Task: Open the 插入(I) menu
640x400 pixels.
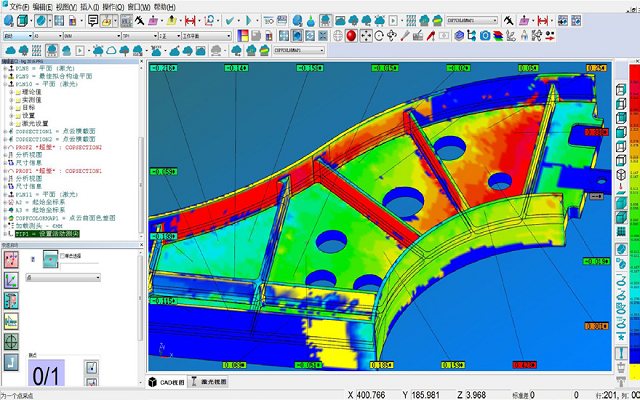Action: tap(90, 7)
